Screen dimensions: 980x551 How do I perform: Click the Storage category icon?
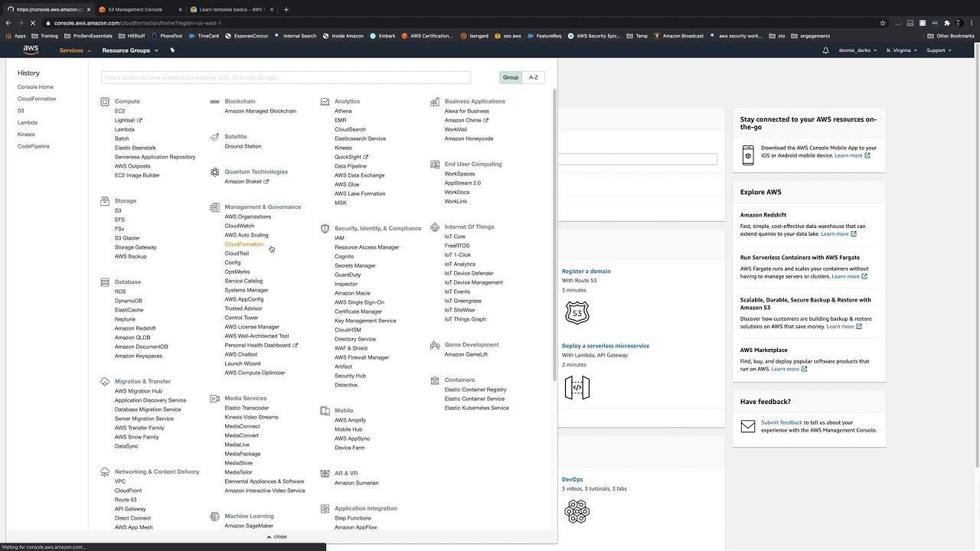tap(105, 201)
